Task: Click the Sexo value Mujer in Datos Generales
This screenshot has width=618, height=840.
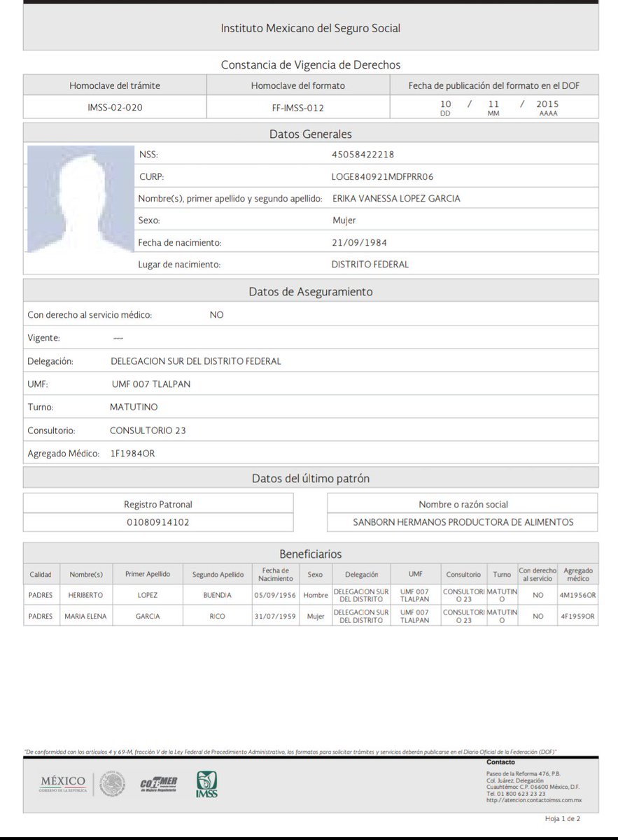Action: tap(344, 220)
